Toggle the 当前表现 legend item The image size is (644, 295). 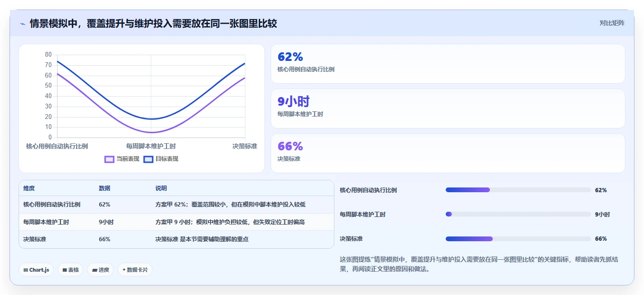[122, 159]
